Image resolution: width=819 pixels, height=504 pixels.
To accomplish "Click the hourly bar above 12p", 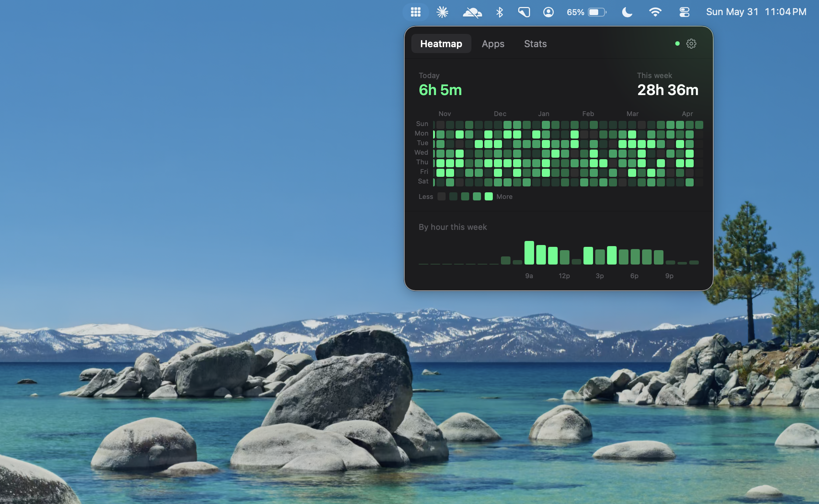I will click(x=564, y=257).
